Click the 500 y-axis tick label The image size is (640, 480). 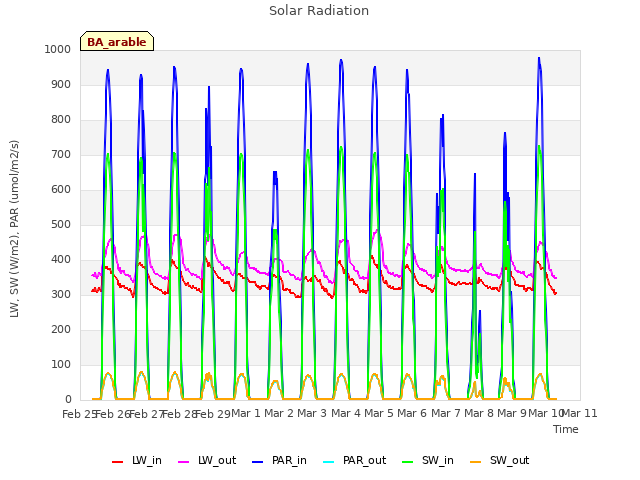(61, 224)
